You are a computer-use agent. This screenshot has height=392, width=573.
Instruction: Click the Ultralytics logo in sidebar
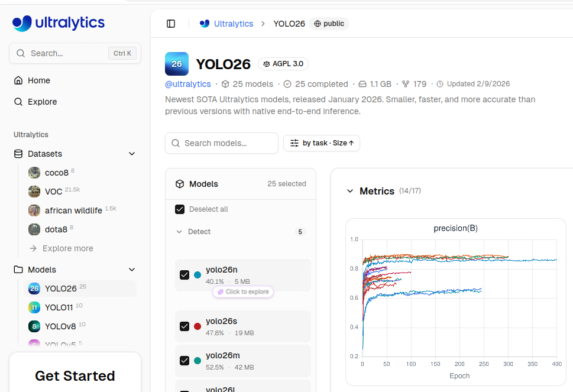(x=58, y=23)
